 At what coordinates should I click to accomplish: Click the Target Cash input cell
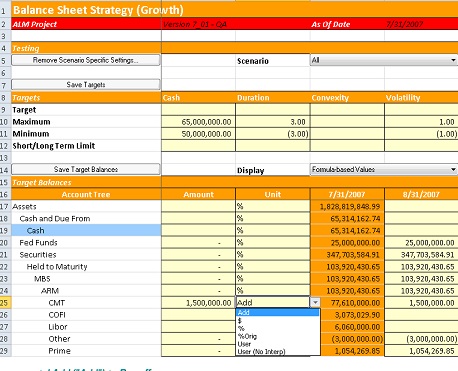pyautogui.click(x=198, y=110)
